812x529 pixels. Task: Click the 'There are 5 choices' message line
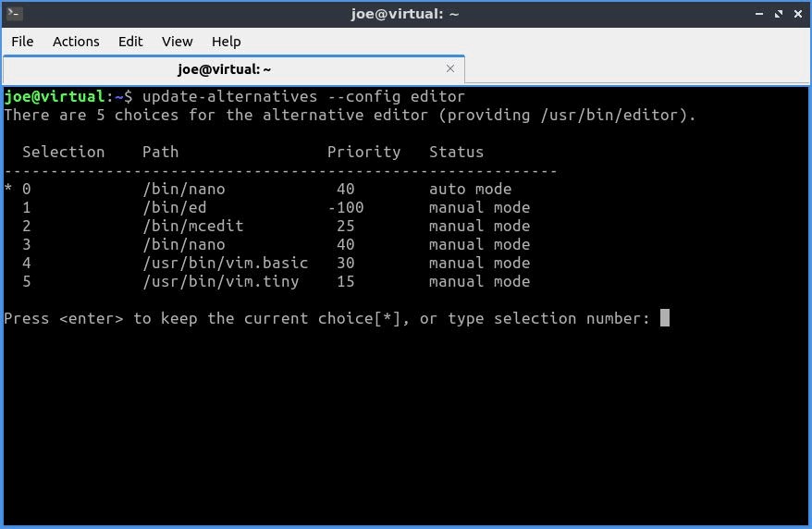(x=351, y=115)
